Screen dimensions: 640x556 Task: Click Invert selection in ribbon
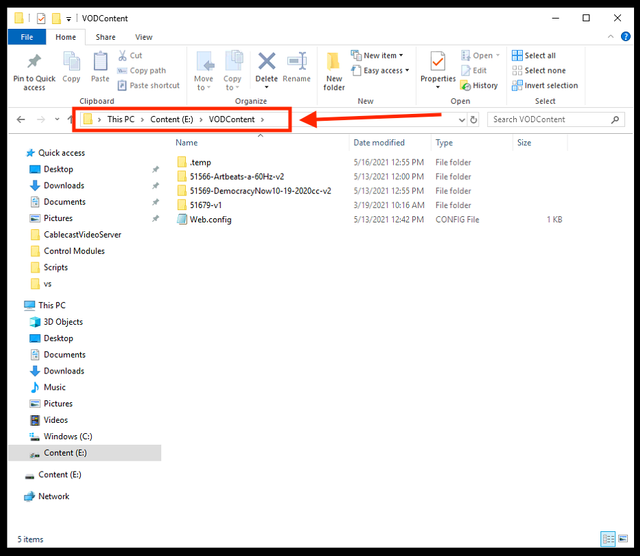[545, 85]
